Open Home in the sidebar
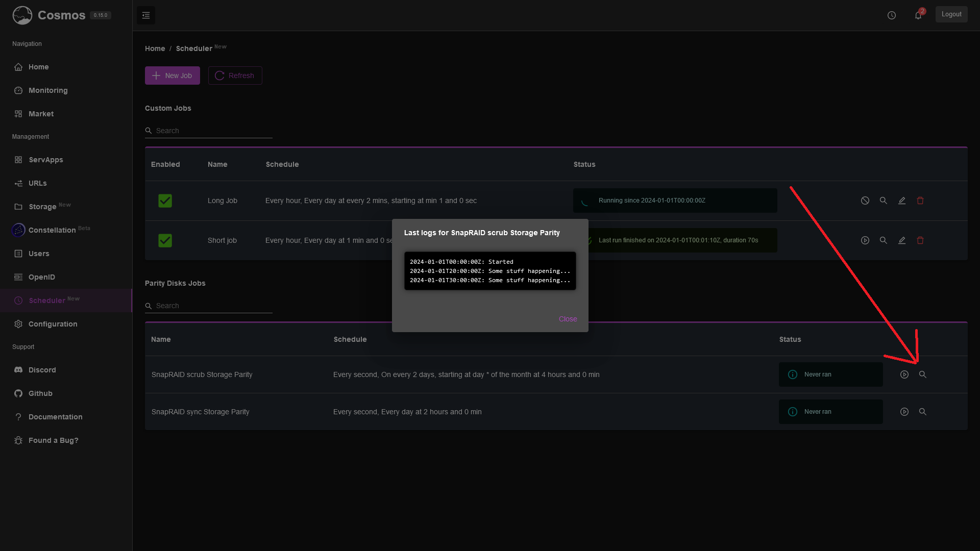Viewport: 980px width, 551px height. tap(66, 67)
